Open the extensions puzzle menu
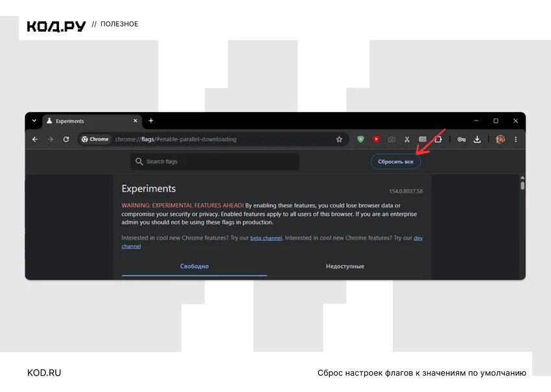The image size is (551, 392). (x=438, y=139)
